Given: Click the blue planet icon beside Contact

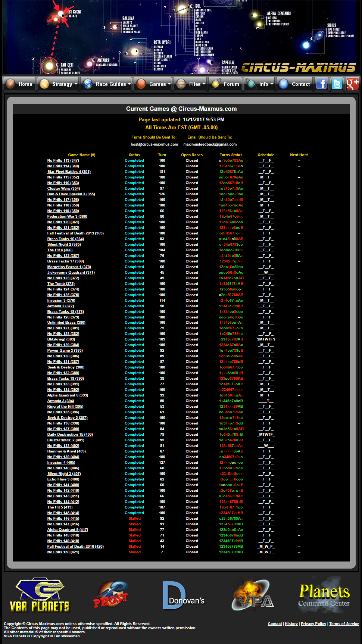Looking at the screenshot, I should 284,84.
